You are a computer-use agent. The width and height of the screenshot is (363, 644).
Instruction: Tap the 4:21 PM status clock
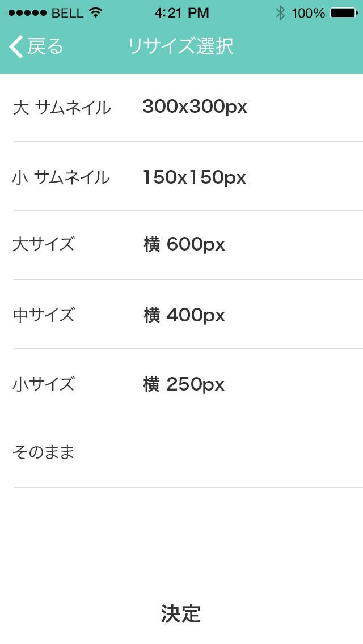[181, 12]
